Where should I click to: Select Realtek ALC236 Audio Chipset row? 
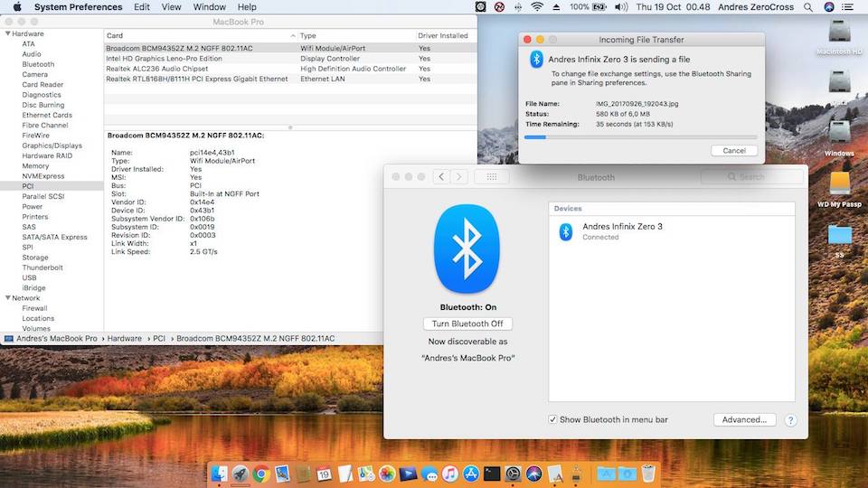pos(290,69)
